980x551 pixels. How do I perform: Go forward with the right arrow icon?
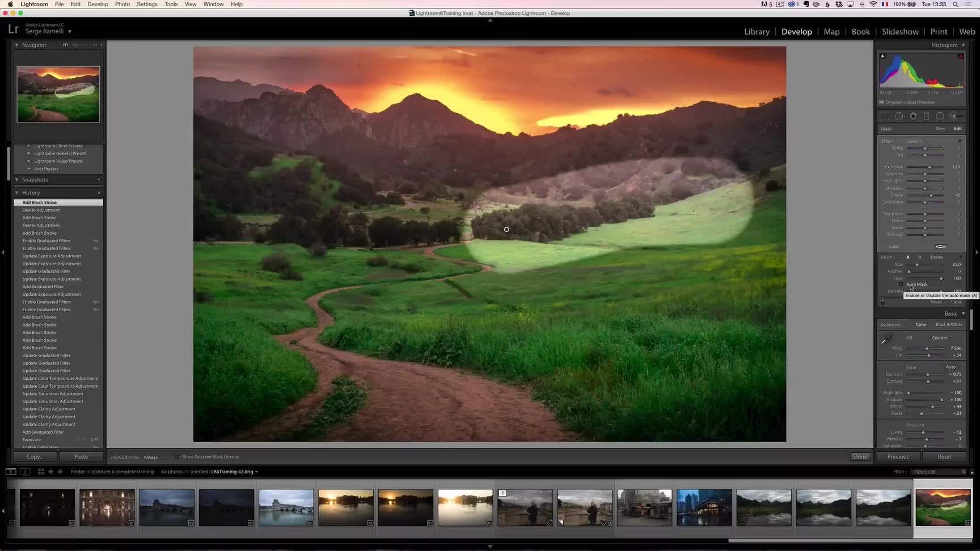click(60, 472)
